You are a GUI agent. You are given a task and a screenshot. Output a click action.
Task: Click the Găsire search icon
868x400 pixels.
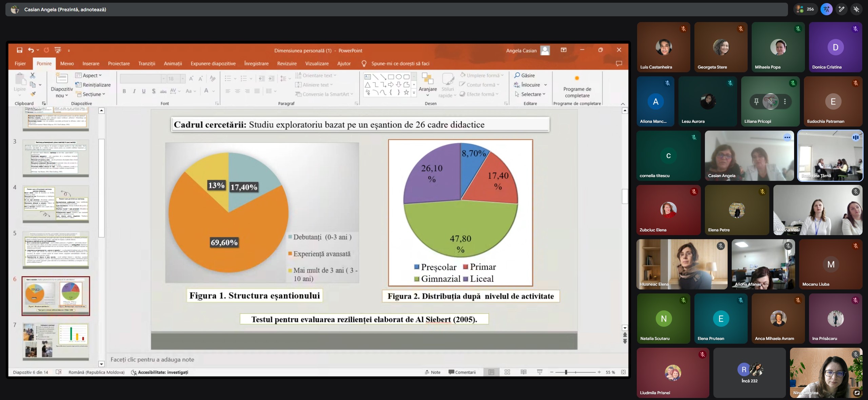(x=517, y=75)
